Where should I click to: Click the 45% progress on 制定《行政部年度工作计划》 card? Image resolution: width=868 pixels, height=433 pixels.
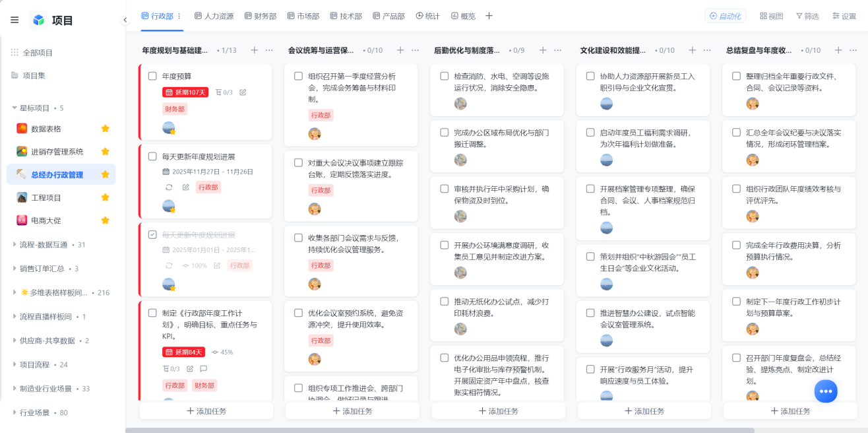(x=222, y=352)
